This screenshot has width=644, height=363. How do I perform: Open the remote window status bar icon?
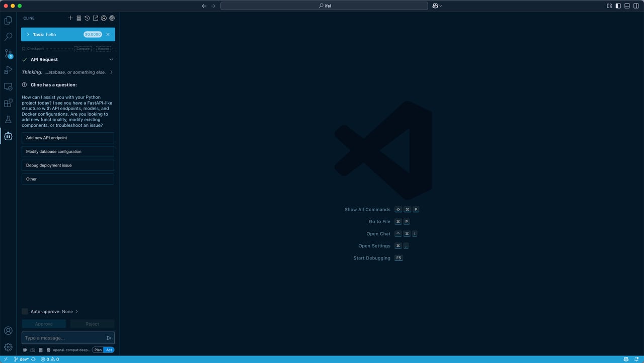(5, 359)
